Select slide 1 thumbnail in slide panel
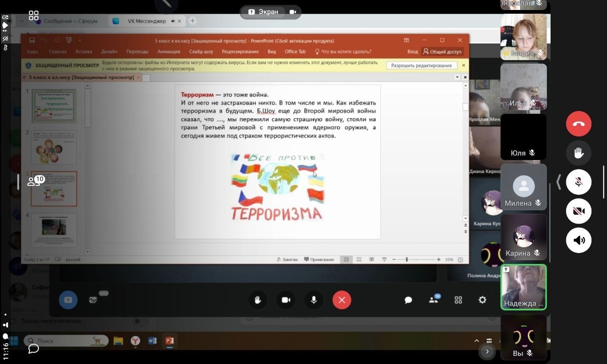This screenshot has height=364, width=607. [54, 106]
